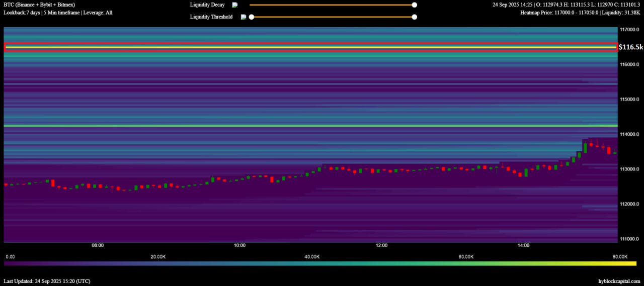The image size is (644, 286).
Task: Click the Liquidity Threshold left slider handle
Action: coord(252,17)
